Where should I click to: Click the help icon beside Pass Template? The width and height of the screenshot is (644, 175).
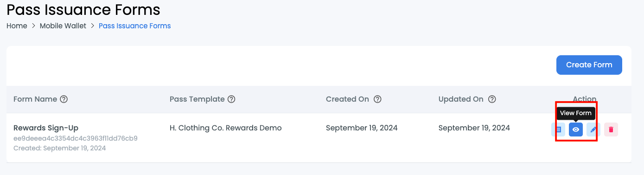[231, 99]
